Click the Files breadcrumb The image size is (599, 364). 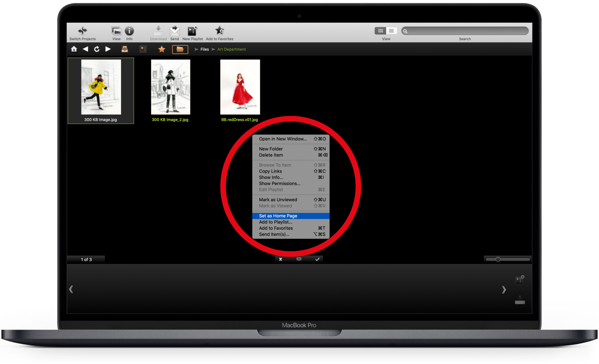204,49
